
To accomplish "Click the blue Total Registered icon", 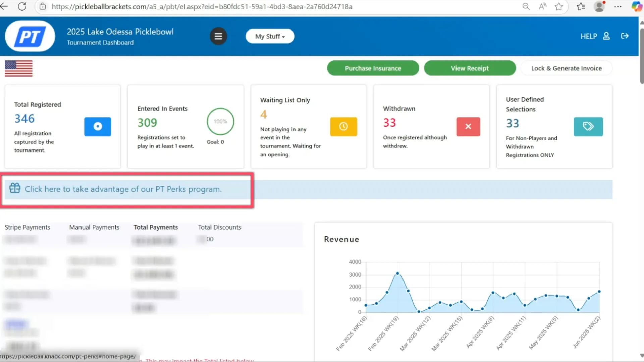I will point(98,126).
